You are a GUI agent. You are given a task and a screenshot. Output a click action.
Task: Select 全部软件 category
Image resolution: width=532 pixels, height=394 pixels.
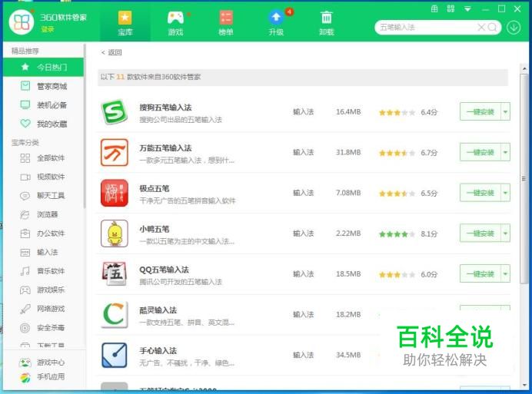(x=43, y=158)
